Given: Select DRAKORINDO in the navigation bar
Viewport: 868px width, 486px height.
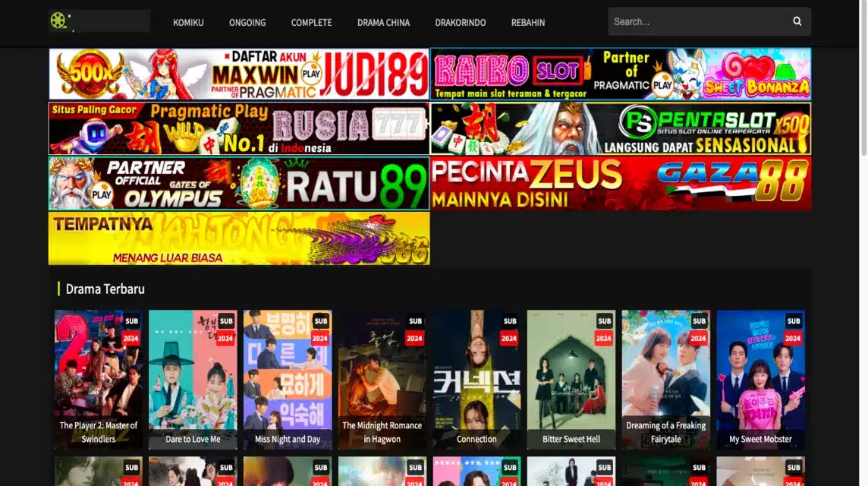Looking at the screenshot, I should (x=461, y=23).
